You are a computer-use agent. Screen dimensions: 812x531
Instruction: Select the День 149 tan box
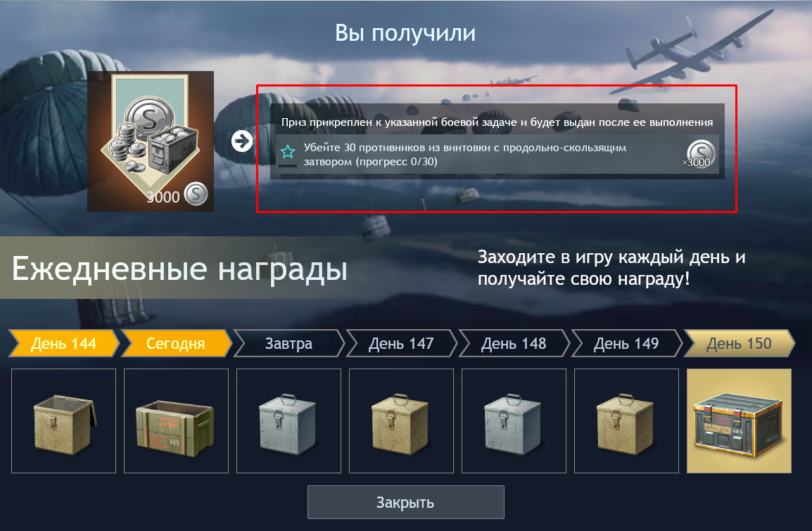[626, 421]
